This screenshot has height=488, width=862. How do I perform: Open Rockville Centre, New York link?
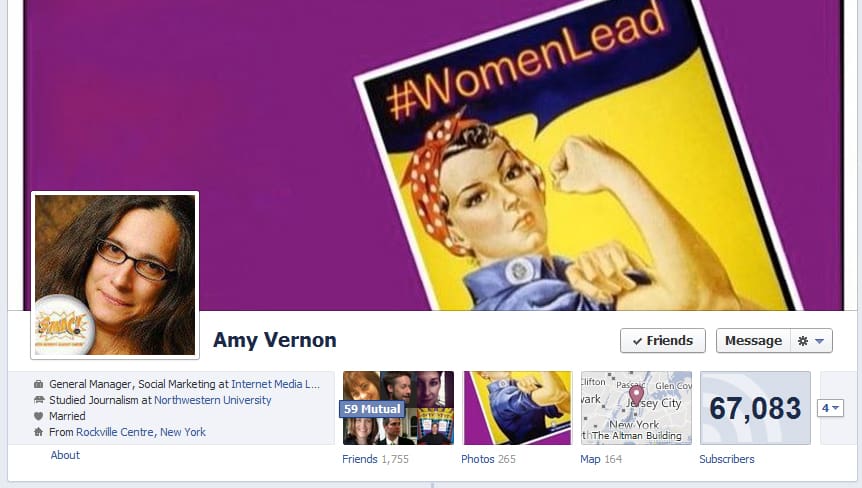[141, 432]
